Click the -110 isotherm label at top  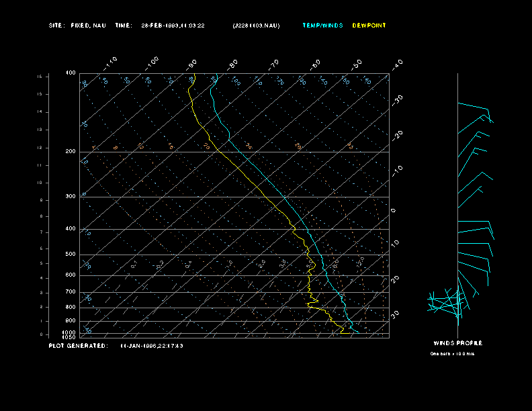112,62
